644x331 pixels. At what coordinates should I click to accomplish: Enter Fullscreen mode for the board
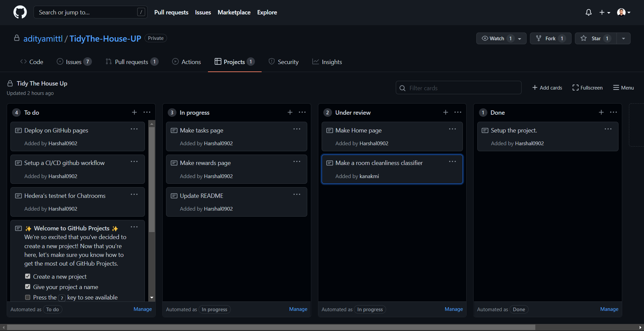[588, 88]
